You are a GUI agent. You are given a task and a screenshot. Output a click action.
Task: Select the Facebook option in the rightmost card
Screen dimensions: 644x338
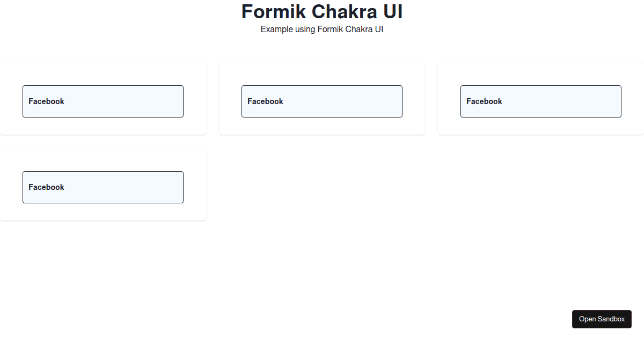541,101
